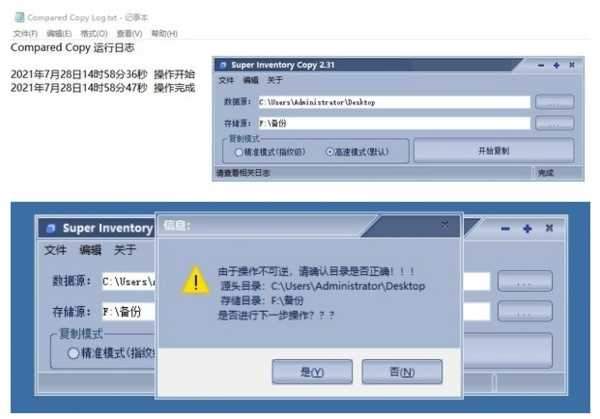Open the 文件 menu in Notepad

click(x=25, y=34)
